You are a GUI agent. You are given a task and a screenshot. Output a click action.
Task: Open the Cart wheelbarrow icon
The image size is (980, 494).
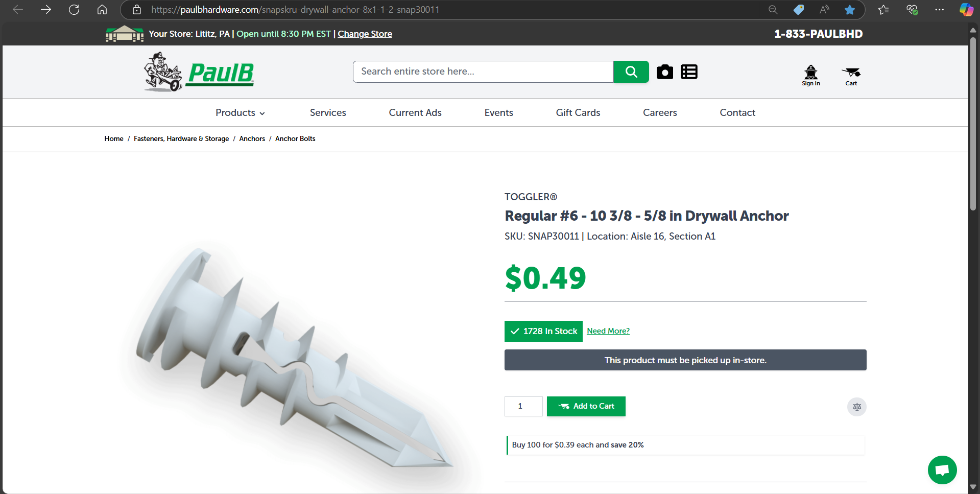[x=851, y=76]
